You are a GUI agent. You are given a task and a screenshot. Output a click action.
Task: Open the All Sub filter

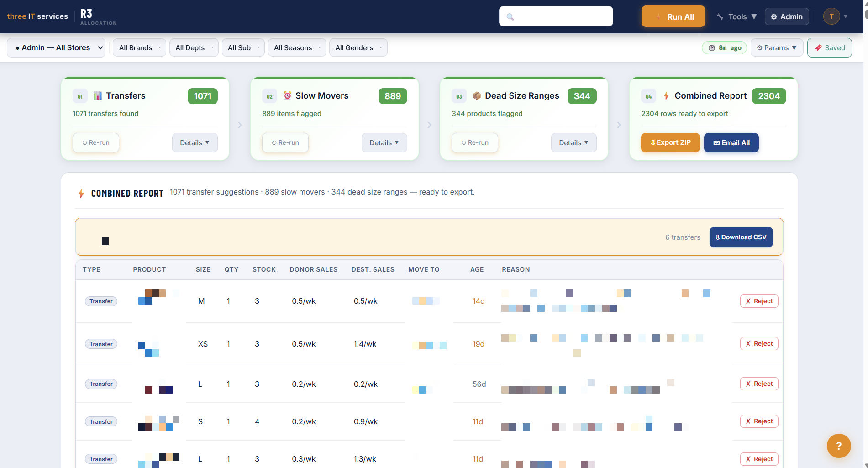[x=243, y=47]
